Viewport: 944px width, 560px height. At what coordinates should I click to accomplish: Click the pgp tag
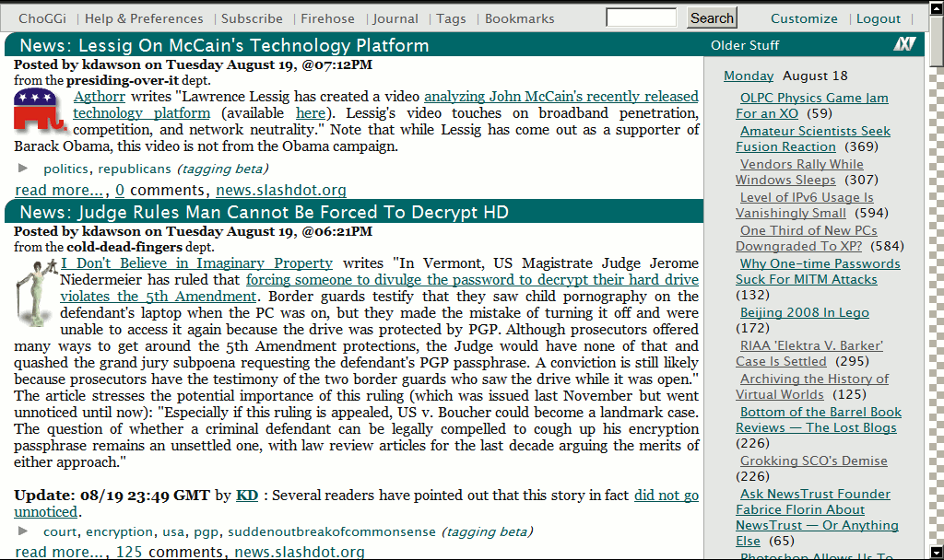(x=206, y=531)
